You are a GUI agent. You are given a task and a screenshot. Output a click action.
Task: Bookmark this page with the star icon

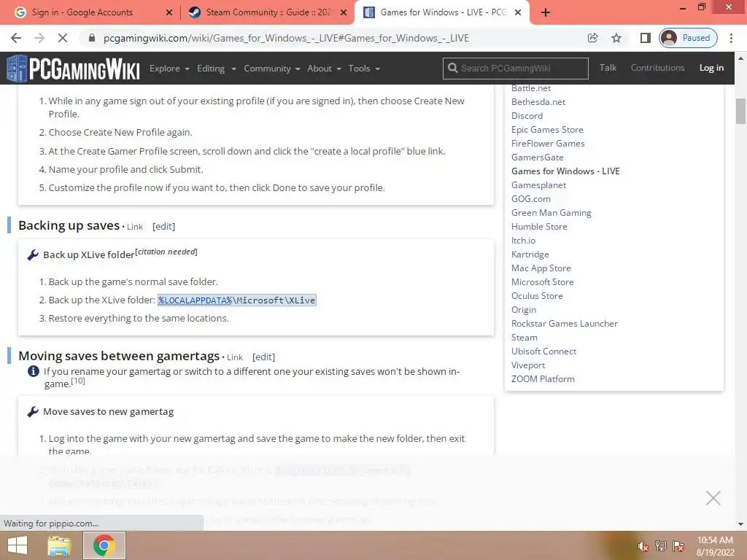tap(616, 38)
